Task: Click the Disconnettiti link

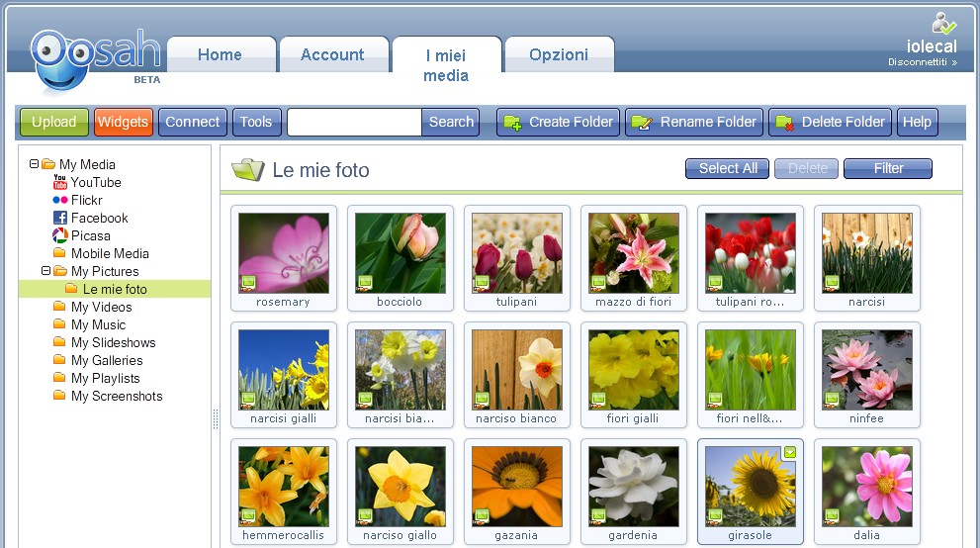Action: tap(923, 62)
